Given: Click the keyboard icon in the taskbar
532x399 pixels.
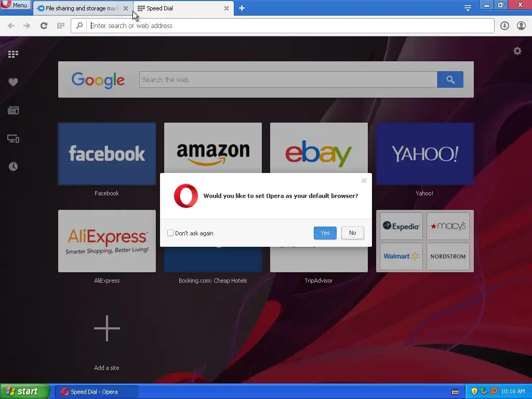Looking at the screenshot, I should click(455, 392).
